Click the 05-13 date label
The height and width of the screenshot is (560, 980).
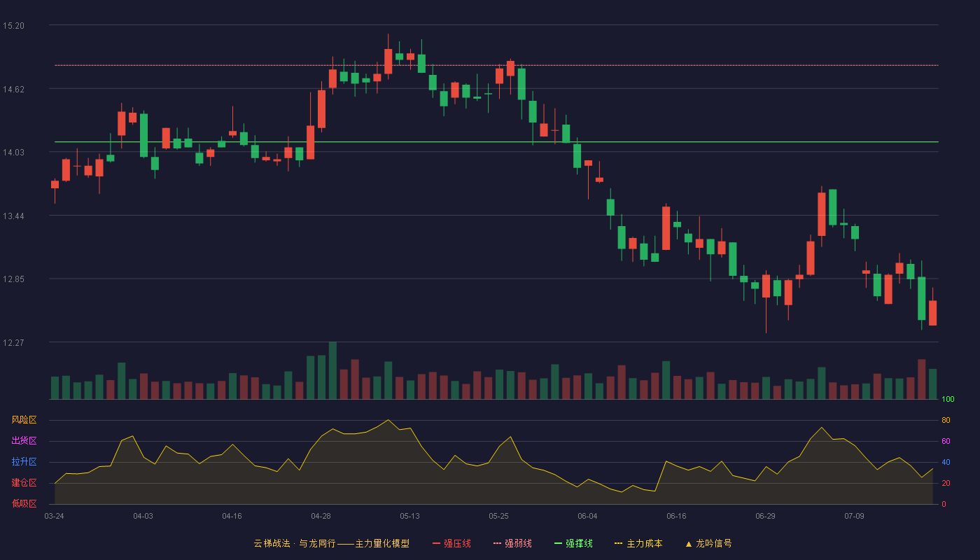tap(409, 516)
